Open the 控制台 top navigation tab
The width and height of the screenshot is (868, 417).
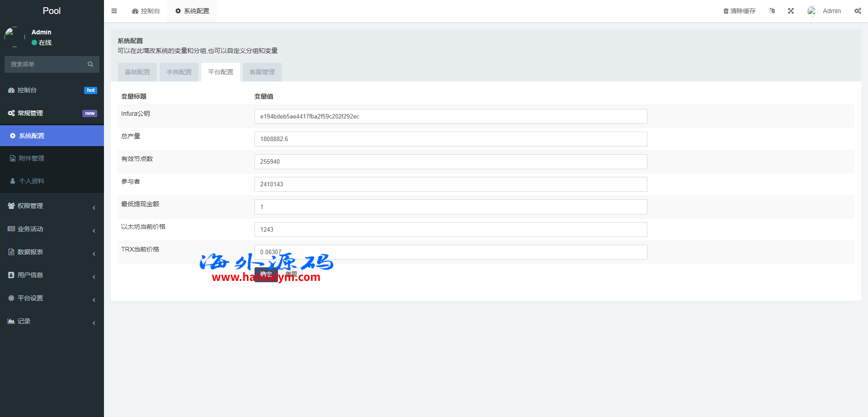click(146, 11)
